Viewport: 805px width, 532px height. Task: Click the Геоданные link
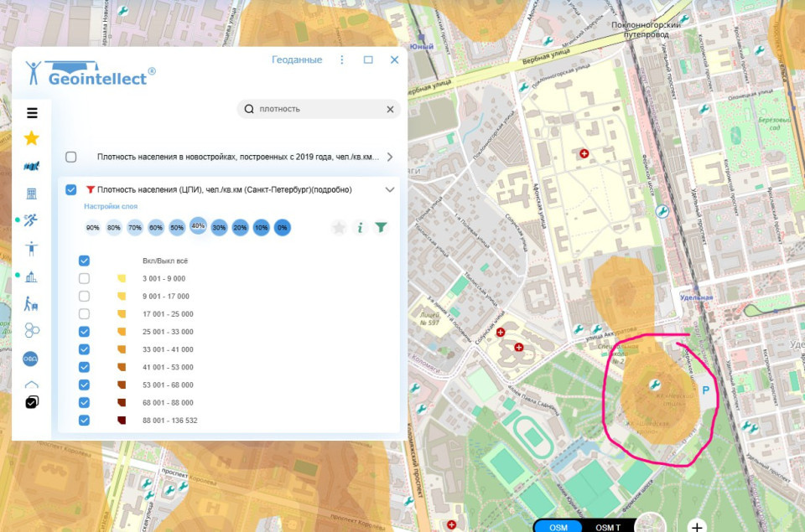point(297,60)
